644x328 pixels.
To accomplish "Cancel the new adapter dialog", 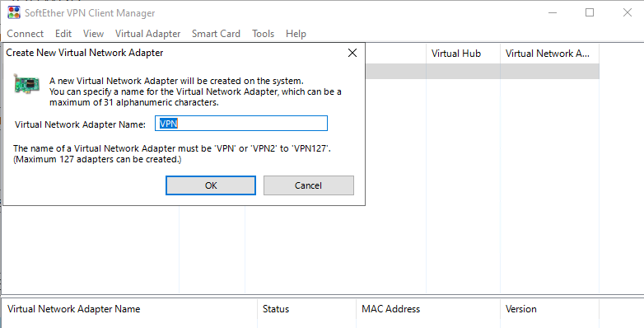I will pos(309,185).
